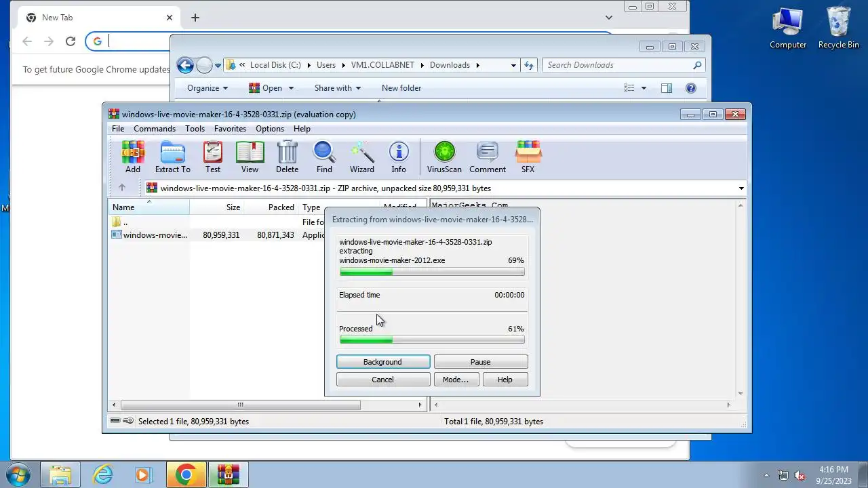Viewport: 868px width, 488px height.
Task: Open a new Chrome tab with plus
Action: pos(195,18)
